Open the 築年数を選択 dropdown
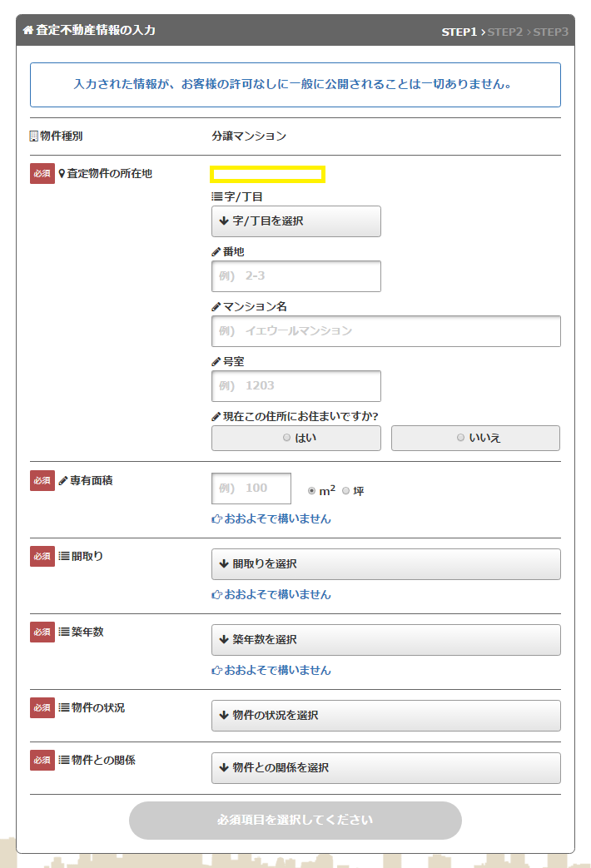 pos(385,640)
